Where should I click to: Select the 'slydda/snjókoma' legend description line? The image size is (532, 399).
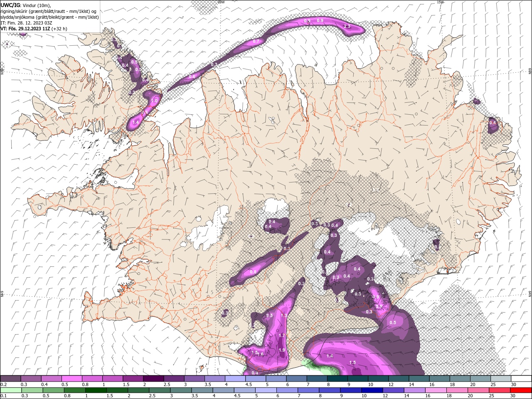(49, 17)
